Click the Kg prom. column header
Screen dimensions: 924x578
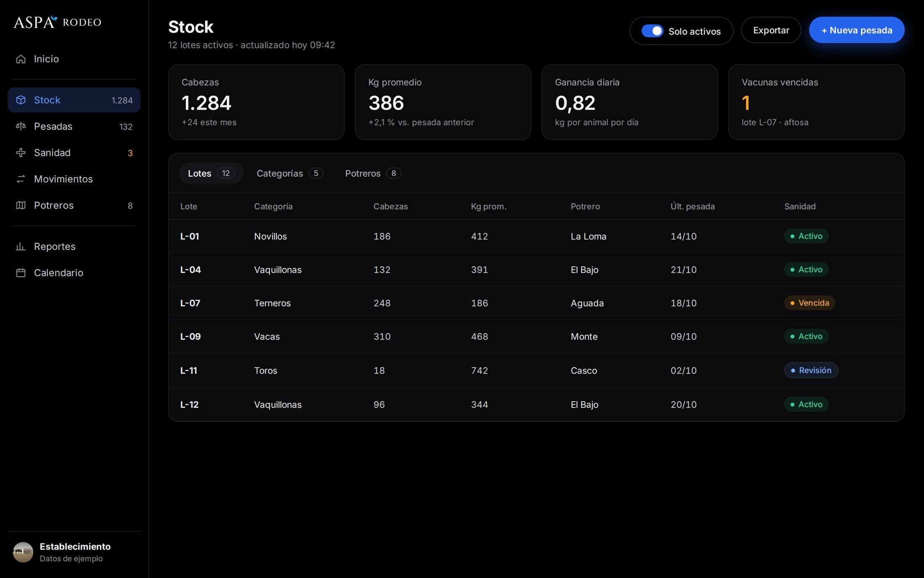click(488, 206)
